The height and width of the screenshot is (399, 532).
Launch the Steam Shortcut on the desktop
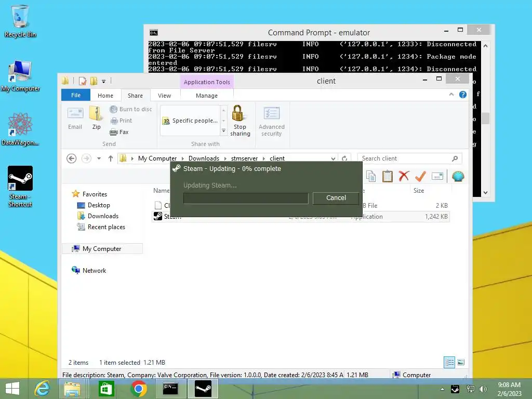click(20, 187)
